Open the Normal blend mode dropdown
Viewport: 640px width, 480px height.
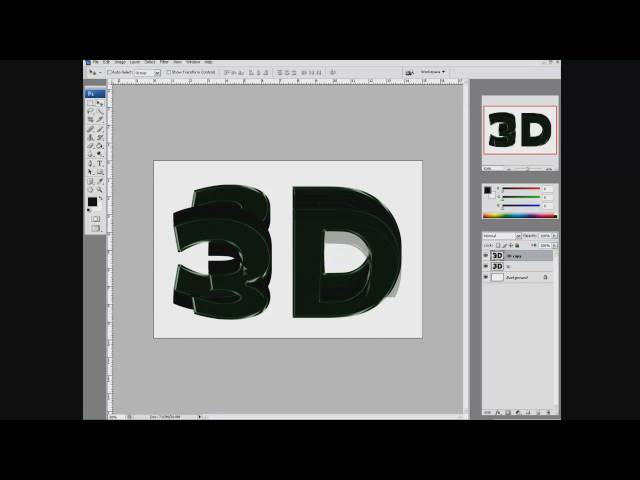(502, 236)
